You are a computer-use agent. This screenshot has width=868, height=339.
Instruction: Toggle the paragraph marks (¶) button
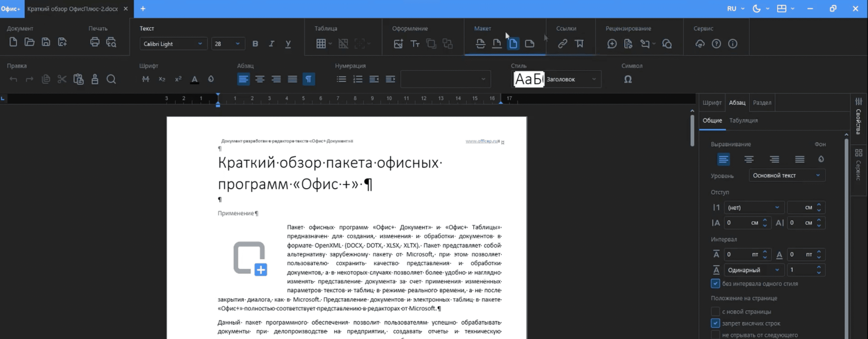pyautogui.click(x=308, y=79)
